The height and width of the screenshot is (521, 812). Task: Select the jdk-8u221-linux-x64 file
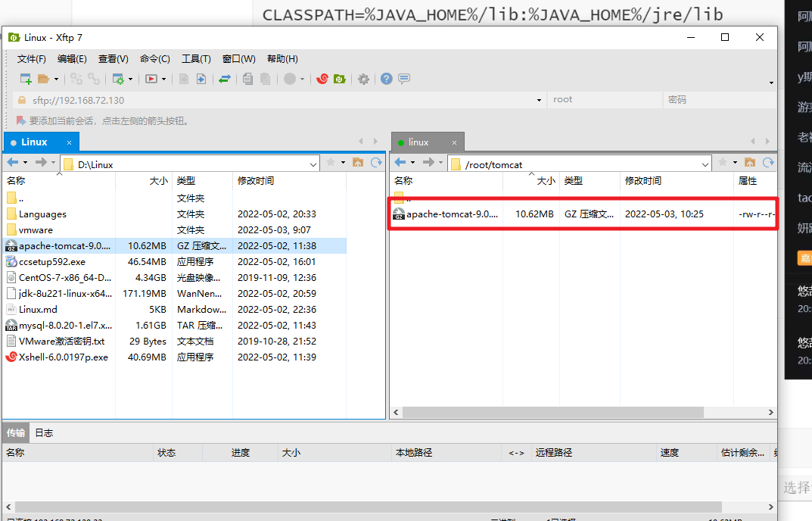click(x=175, y=293)
